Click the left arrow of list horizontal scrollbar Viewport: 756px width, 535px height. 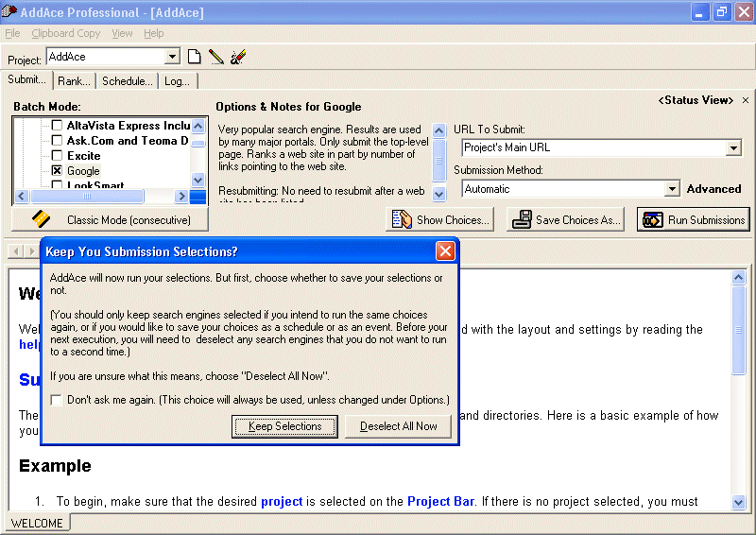(22, 196)
